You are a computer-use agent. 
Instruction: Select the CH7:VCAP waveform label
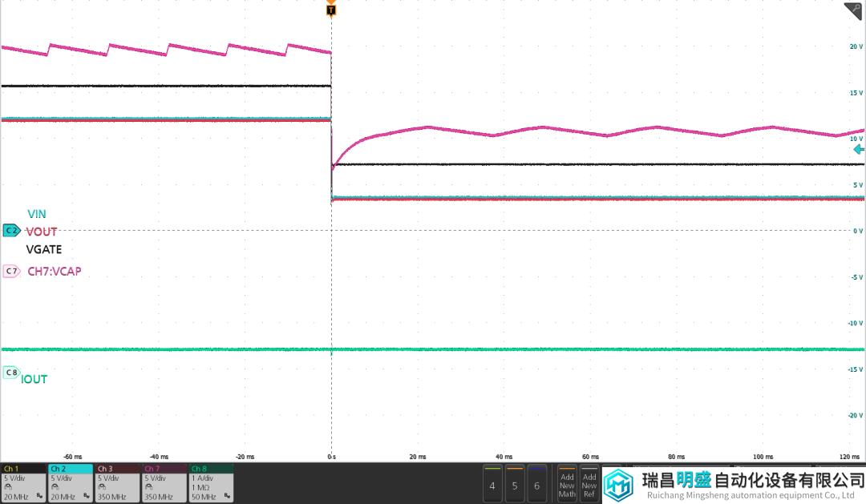(55, 272)
